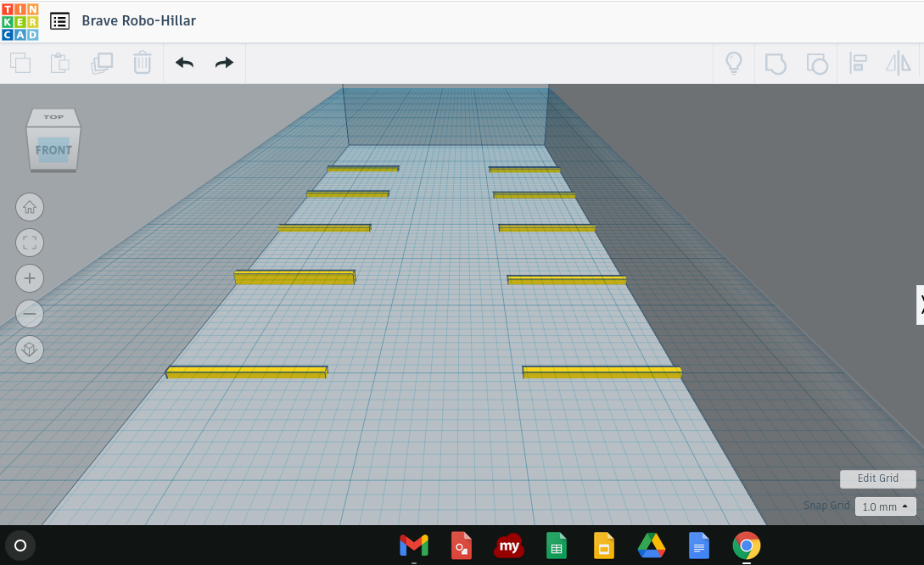This screenshot has height=565, width=924.
Task: Select the front-right yellow bar
Action: click(602, 372)
